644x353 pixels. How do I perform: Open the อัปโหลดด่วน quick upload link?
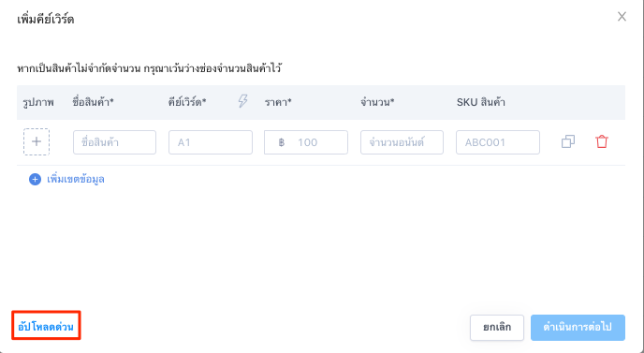[46, 327]
